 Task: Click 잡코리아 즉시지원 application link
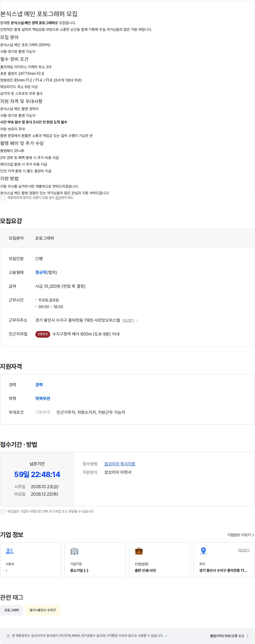point(120,464)
